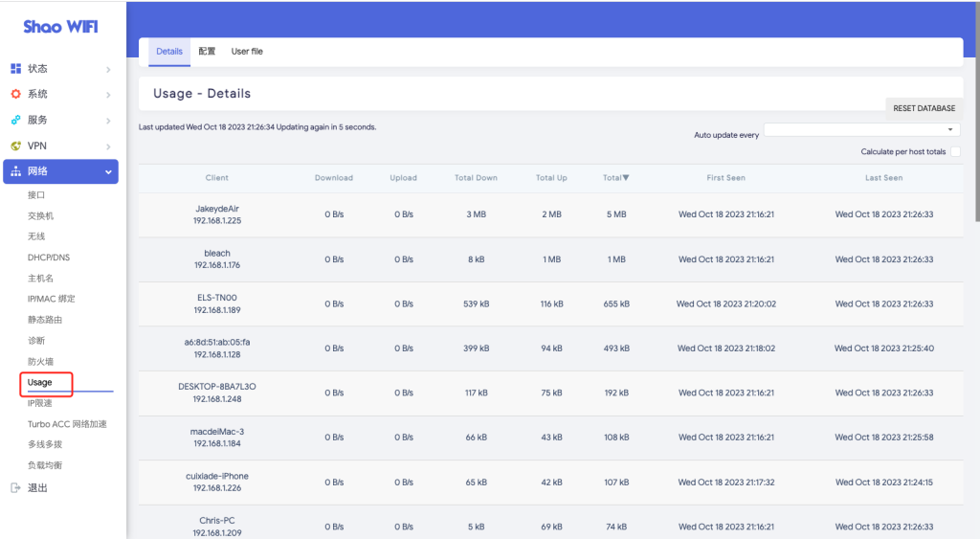Image resolution: width=980 pixels, height=539 pixels.
Task: Sort table by Download column header
Action: click(x=334, y=178)
